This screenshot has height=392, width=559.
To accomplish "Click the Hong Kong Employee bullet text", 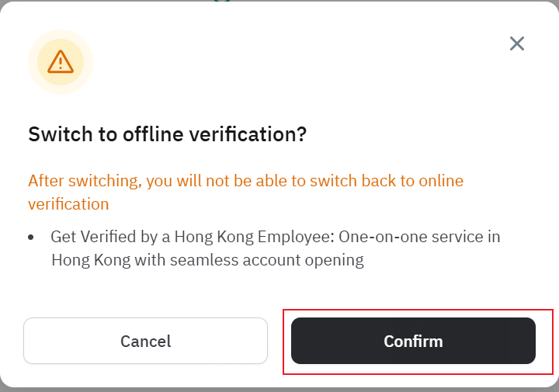I will pos(276,248).
